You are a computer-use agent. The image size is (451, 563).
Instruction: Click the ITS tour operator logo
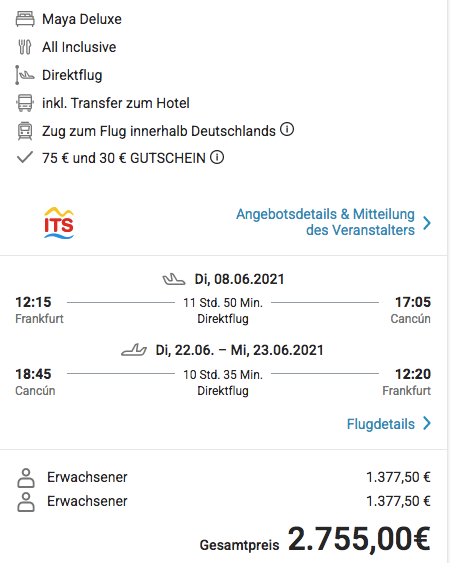point(59,223)
